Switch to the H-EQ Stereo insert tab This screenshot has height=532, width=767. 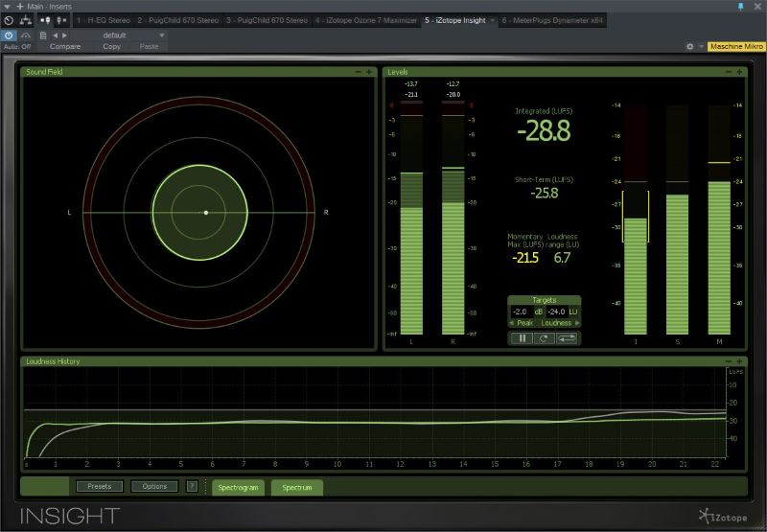(104, 20)
